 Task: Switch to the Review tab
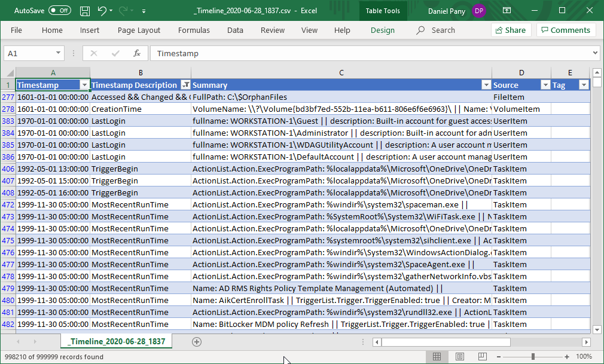272,30
